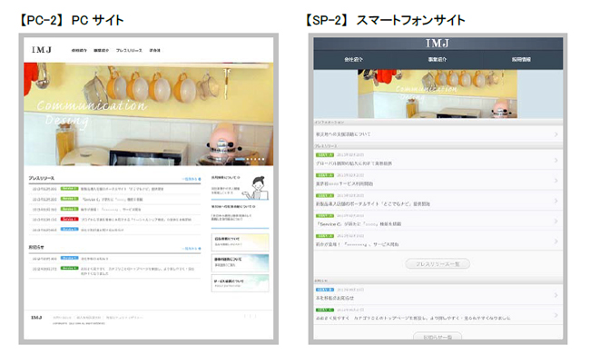The height and width of the screenshot is (364, 590).
Task: Click 一覧を見る link beside PC プレスリリース heading
Action: (191, 180)
